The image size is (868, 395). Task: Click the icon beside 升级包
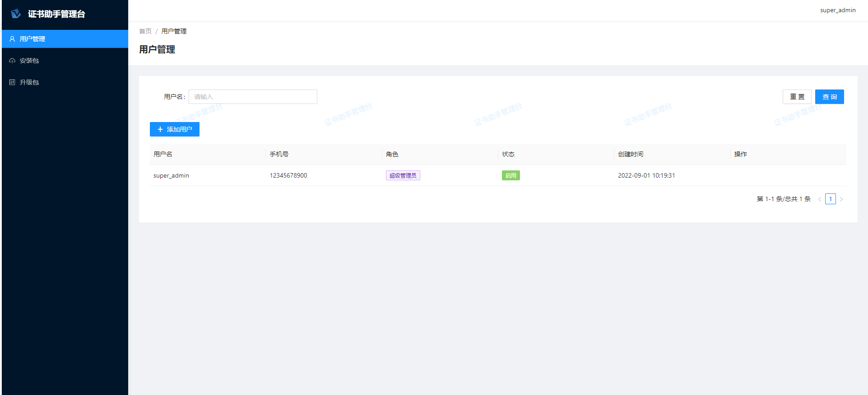[x=12, y=82]
